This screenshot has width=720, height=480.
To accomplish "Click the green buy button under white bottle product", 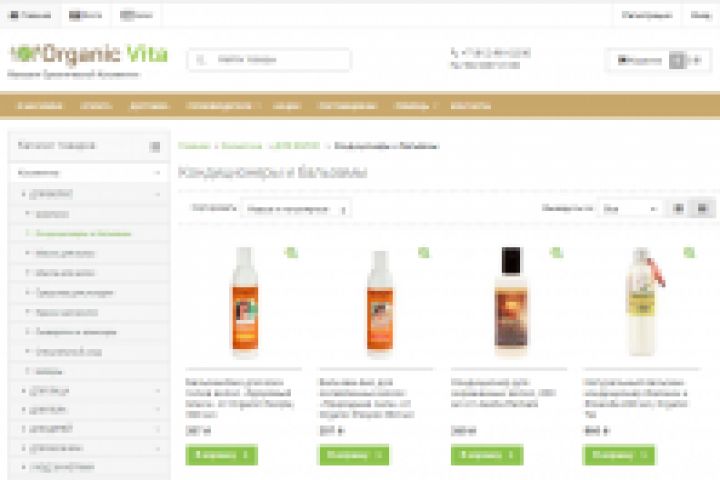I will point(619,455).
